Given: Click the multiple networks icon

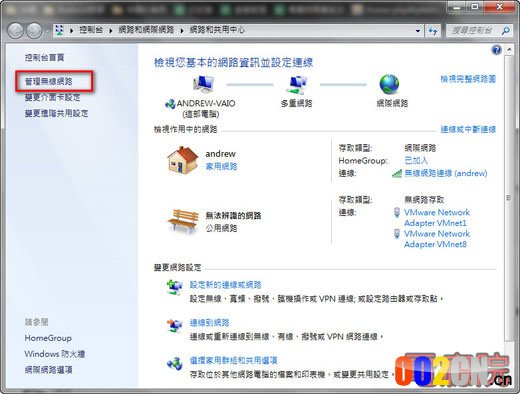Looking at the screenshot, I should point(297,85).
